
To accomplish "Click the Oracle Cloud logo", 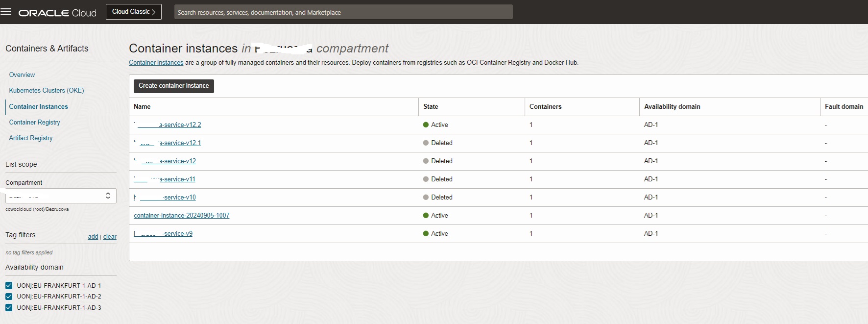I will click(57, 13).
